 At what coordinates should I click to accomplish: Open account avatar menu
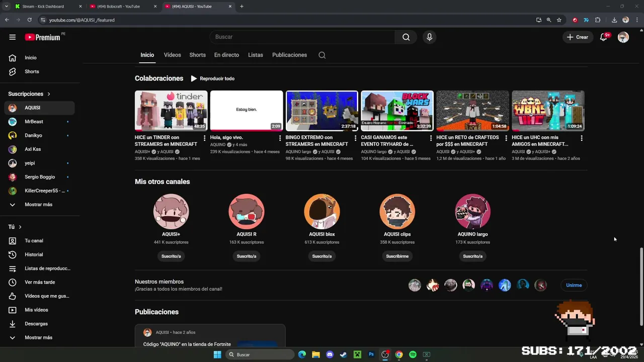click(x=623, y=37)
